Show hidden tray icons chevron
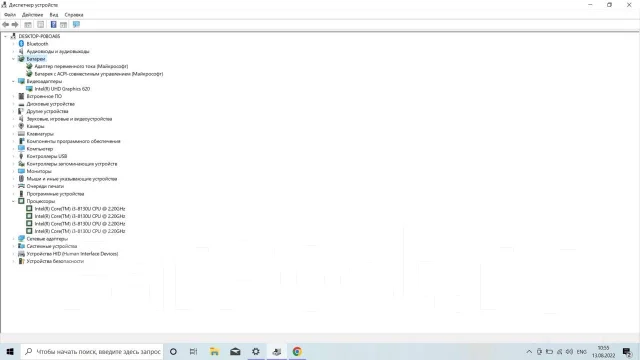Image resolution: width=640 pixels, height=360 pixels. (x=529, y=351)
